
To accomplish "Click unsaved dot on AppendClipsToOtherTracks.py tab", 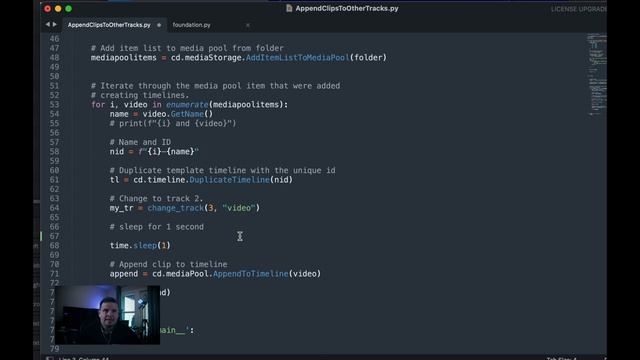I will pos(159,25).
